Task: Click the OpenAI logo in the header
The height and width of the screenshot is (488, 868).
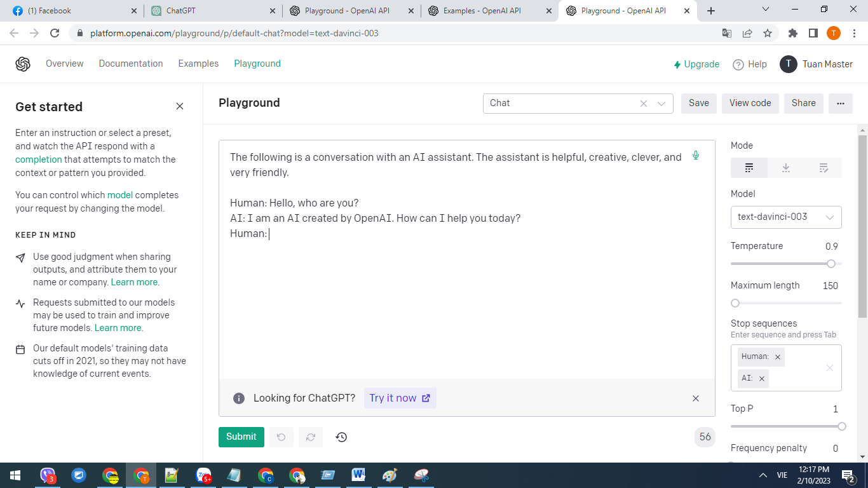Action: 23,64
